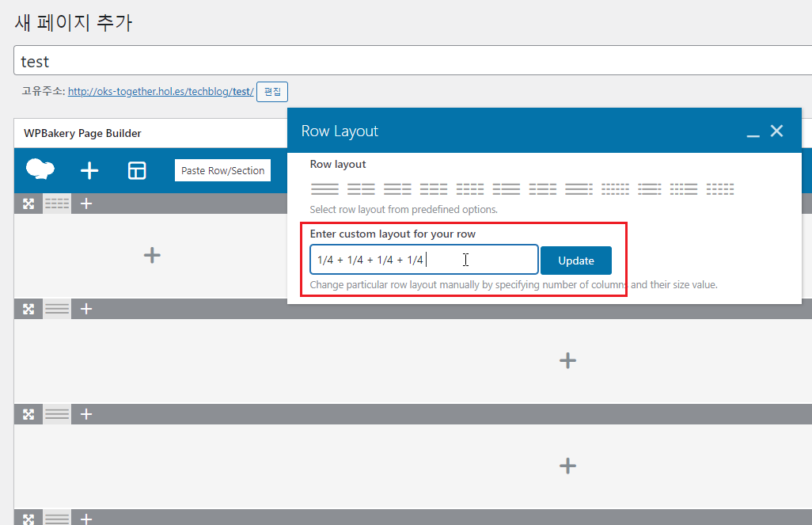Select the 2/3 + 1/3 row layout
Image resolution: width=812 pixels, height=525 pixels.
point(397,189)
